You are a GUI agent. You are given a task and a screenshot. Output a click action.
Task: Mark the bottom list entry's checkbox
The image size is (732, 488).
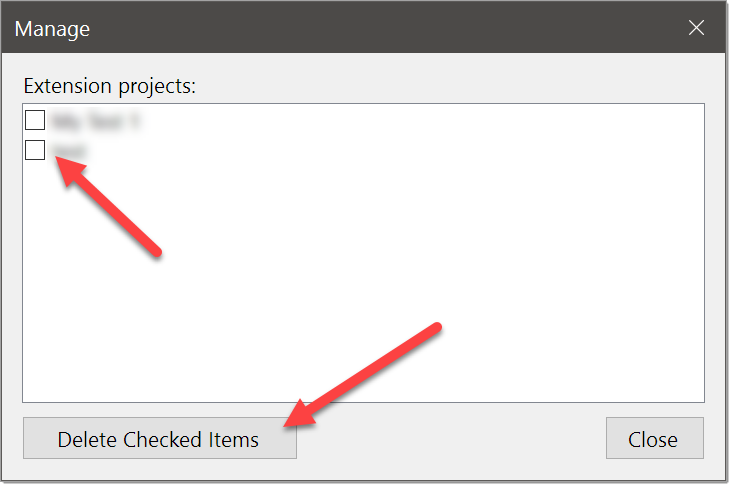[35, 150]
